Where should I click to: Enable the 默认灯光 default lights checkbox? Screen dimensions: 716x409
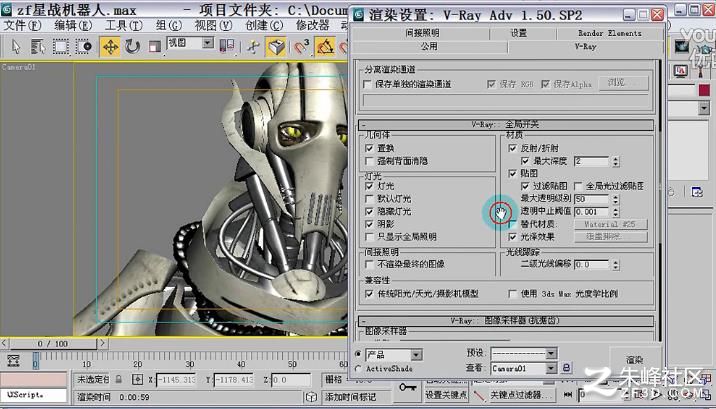pyautogui.click(x=369, y=199)
